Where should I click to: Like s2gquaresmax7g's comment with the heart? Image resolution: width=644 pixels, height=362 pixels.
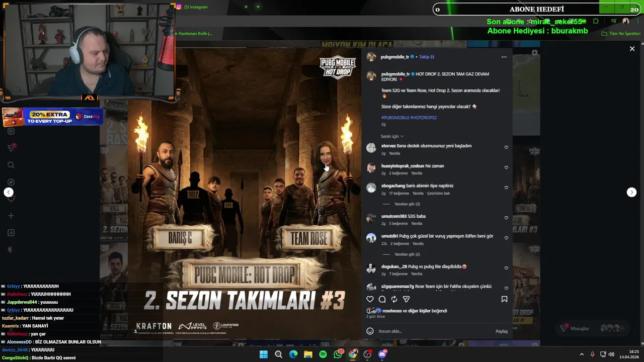[x=506, y=288]
